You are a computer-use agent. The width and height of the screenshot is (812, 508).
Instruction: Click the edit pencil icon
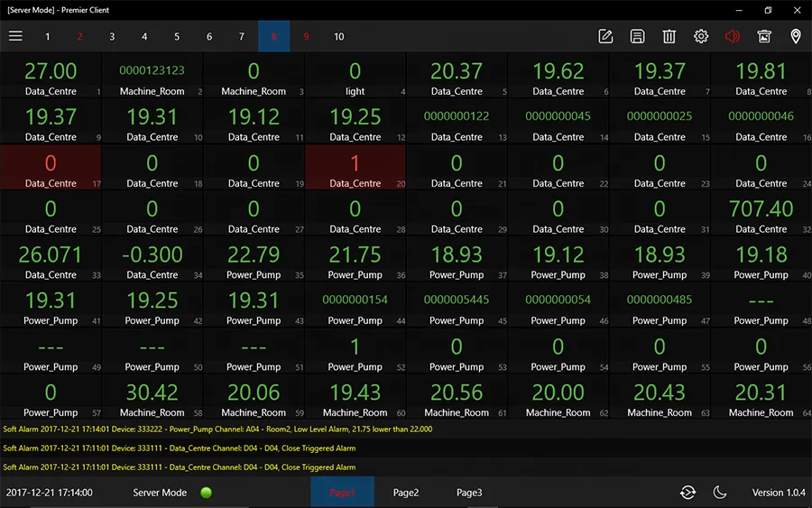coord(605,36)
